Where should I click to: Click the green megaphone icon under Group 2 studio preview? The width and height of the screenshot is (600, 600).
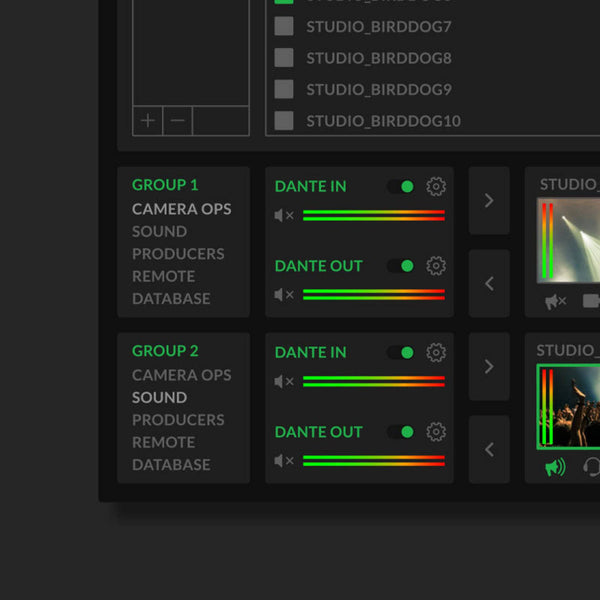(x=555, y=467)
